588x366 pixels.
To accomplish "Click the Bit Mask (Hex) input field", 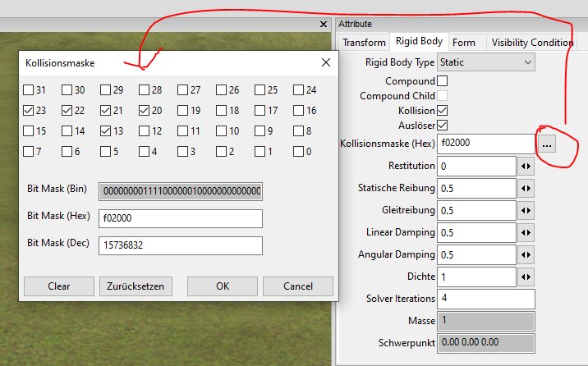I will [180, 218].
